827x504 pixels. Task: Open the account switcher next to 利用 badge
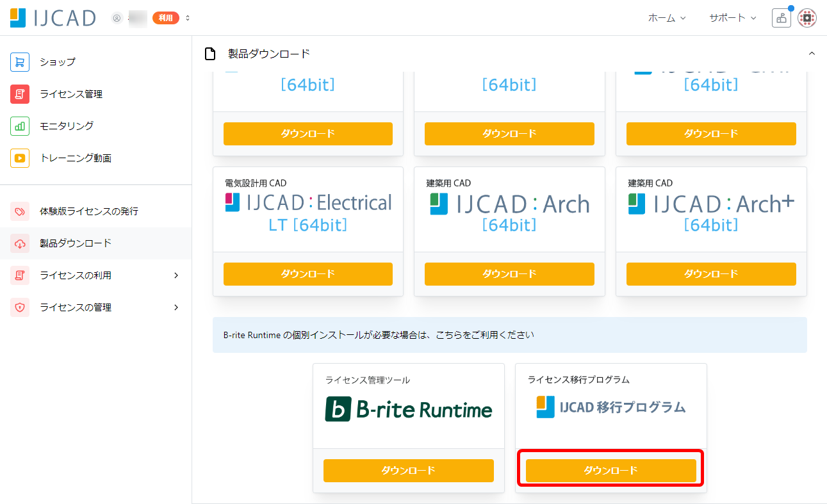tap(188, 18)
